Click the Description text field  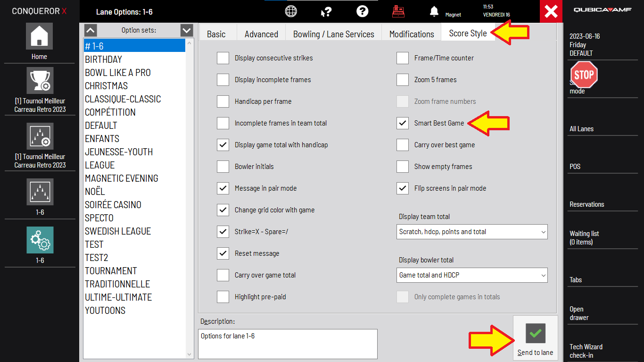(x=288, y=344)
